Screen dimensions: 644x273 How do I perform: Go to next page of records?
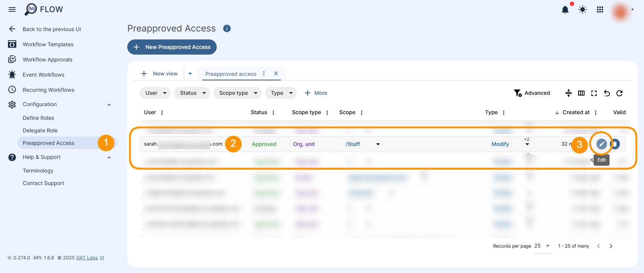611,246
